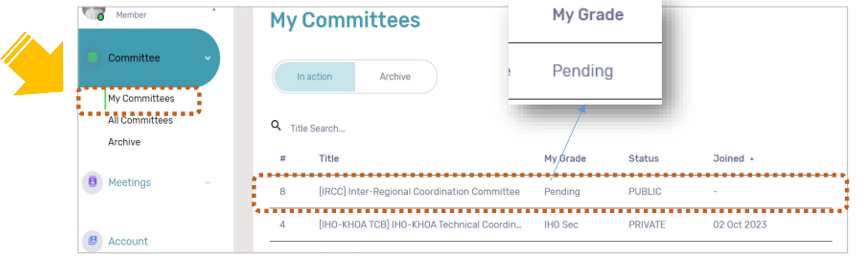Open My Committees in sidebar
Image resolution: width=868 pixels, height=260 pixels.
click(141, 98)
